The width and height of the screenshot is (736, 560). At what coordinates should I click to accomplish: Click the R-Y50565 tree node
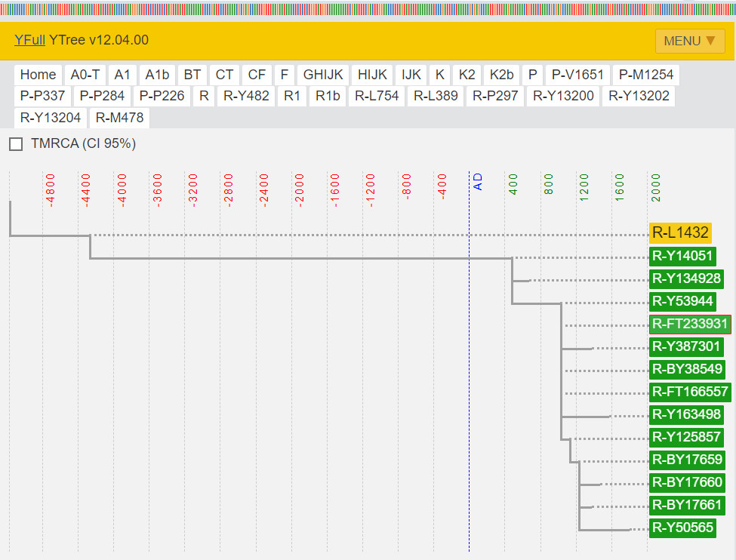pos(682,528)
